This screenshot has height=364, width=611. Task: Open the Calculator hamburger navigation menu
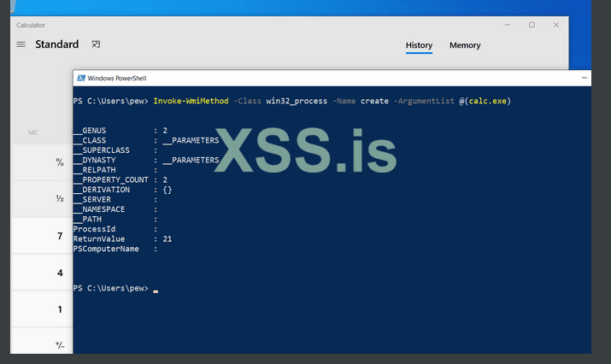[x=21, y=44]
